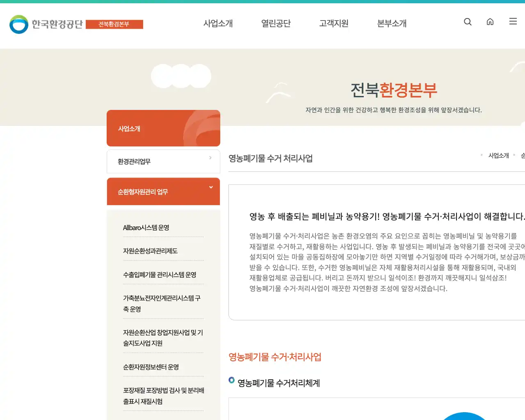Open the 고객지원 menu
Screen dimensions: 525x420
333,23
